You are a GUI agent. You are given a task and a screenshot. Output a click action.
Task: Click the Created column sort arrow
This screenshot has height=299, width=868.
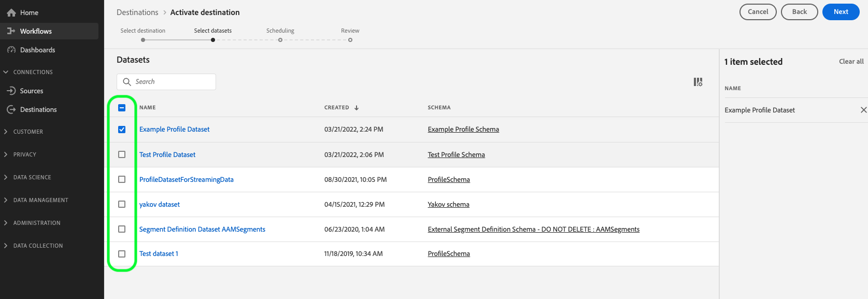point(357,108)
